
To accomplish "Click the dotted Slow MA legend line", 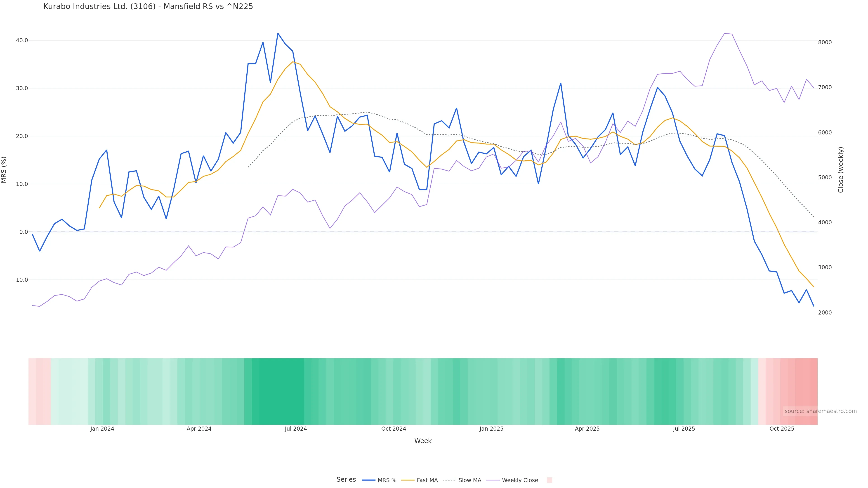I will [449, 480].
